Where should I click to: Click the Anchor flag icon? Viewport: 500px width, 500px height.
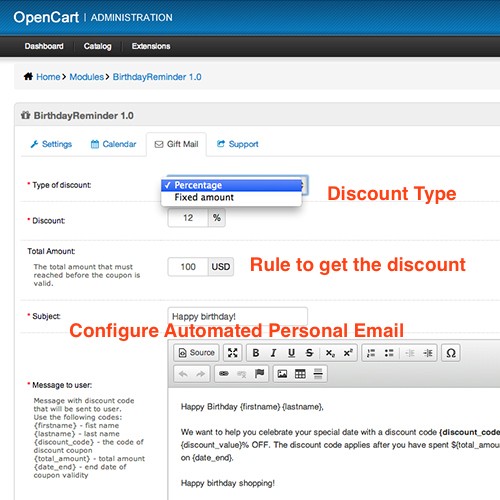[259, 374]
